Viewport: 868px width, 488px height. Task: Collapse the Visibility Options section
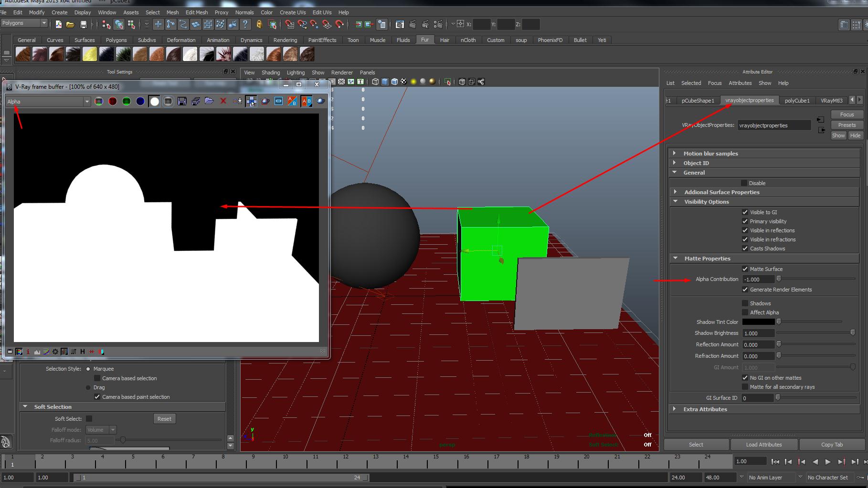675,201
